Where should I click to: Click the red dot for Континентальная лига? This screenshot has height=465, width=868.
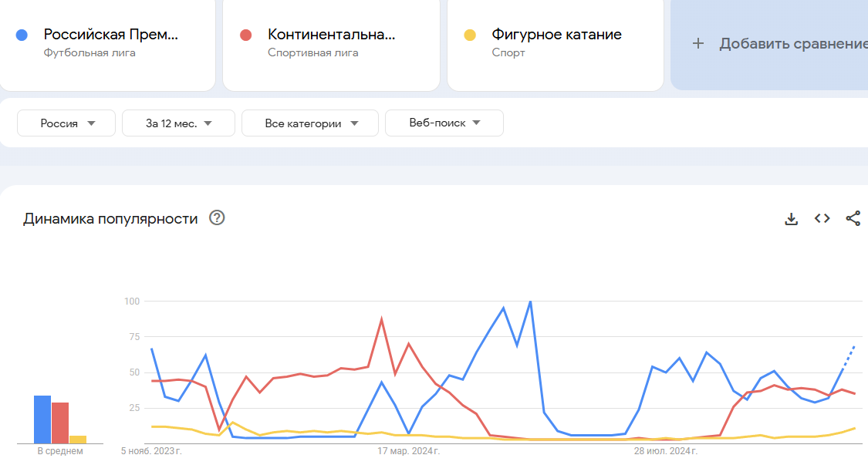click(x=246, y=35)
